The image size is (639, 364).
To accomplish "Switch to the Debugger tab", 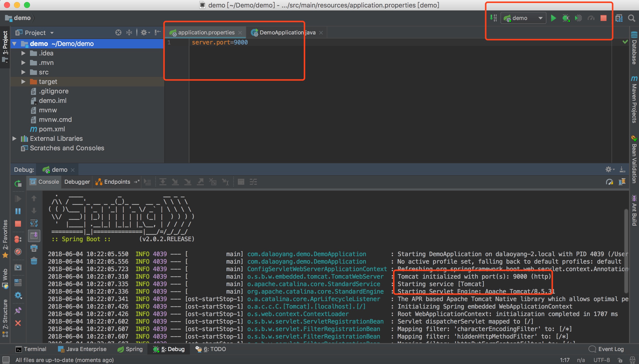I will (x=77, y=182).
